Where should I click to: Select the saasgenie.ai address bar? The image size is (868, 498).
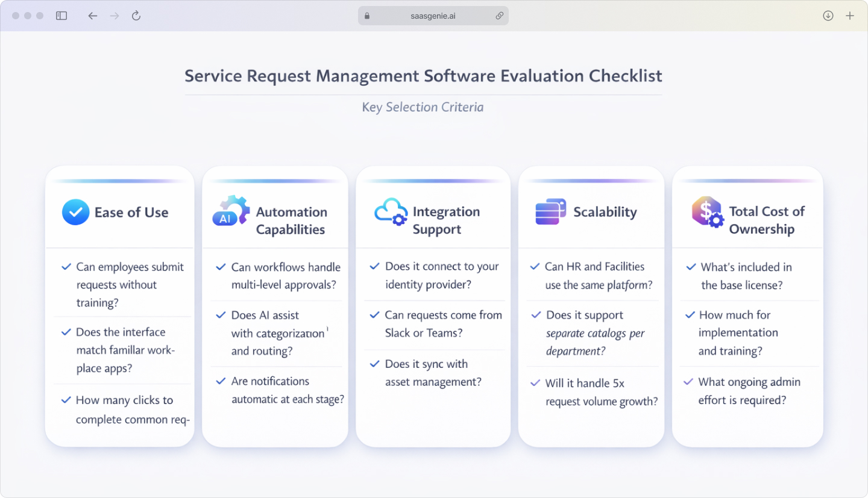pyautogui.click(x=433, y=16)
